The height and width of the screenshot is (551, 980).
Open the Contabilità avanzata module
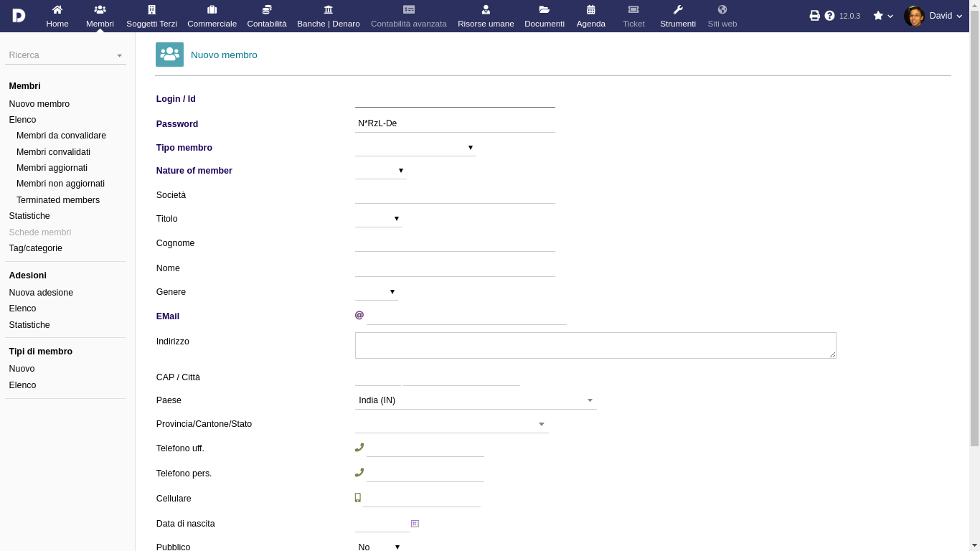click(x=409, y=16)
